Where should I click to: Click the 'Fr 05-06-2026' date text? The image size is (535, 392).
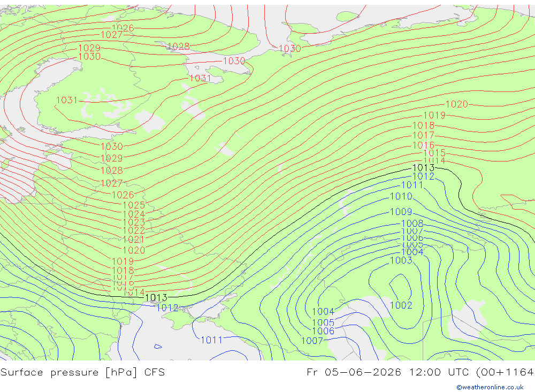(354, 372)
